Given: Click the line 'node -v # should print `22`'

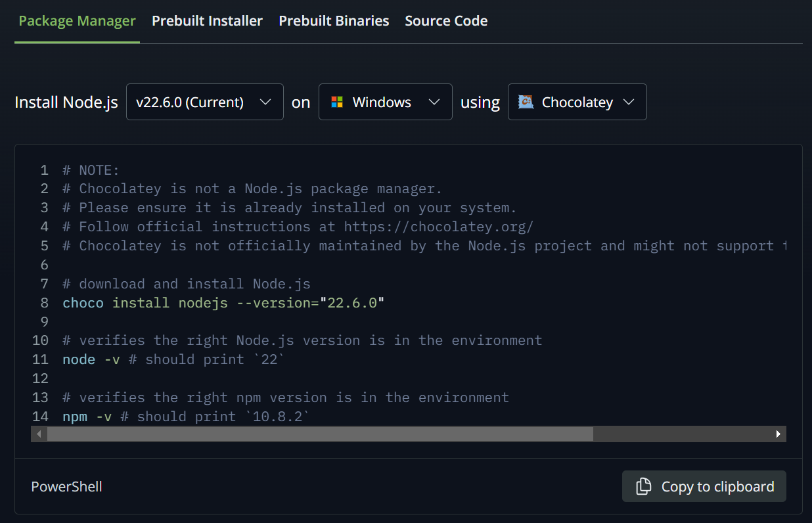Looking at the screenshot, I should [174, 359].
